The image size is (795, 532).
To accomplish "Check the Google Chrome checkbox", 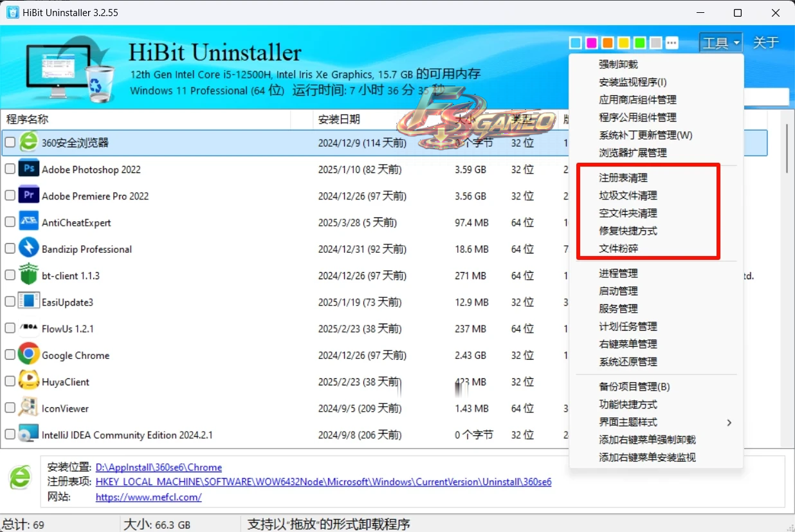I will pyautogui.click(x=10, y=355).
